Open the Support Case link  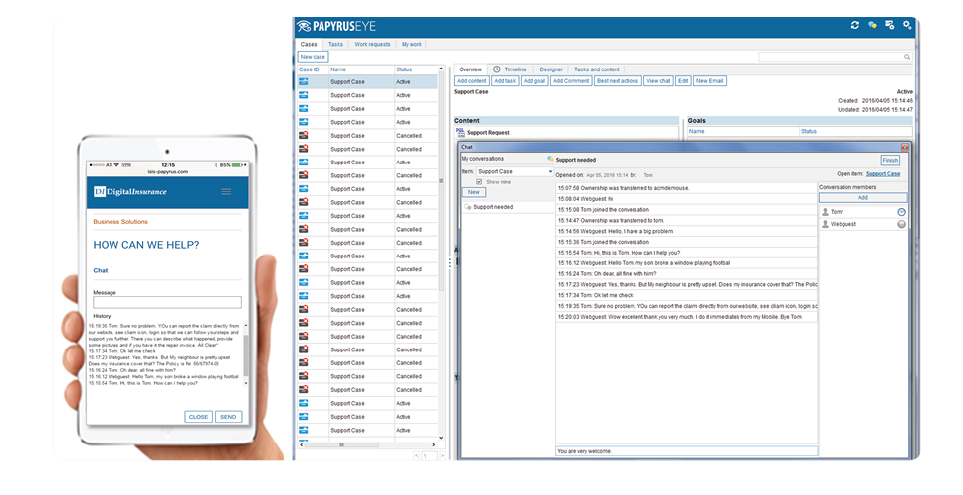(x=882, y=174)
